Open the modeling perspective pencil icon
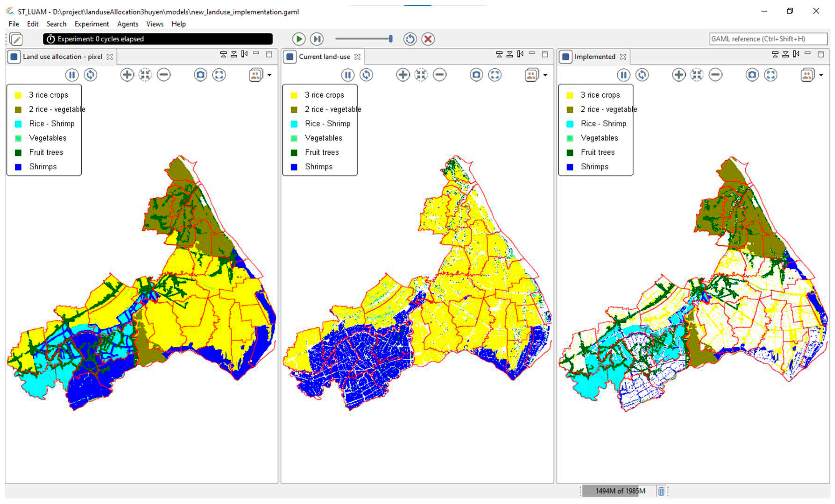The height and width of the screenshot is (504, 835). click(x=16, y=39)
